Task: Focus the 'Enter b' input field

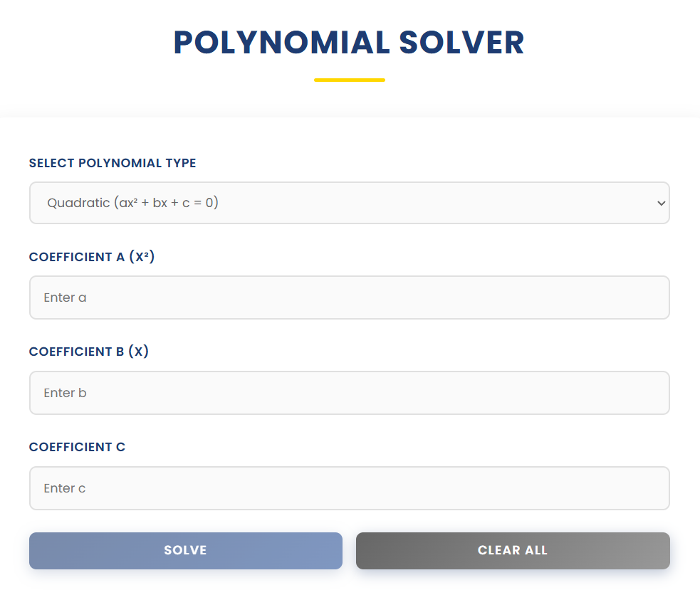Action: [x=349, y=392]
